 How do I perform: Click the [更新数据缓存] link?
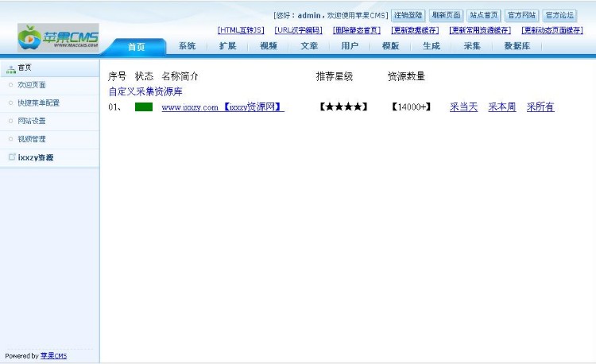click(x=415, y=30)
